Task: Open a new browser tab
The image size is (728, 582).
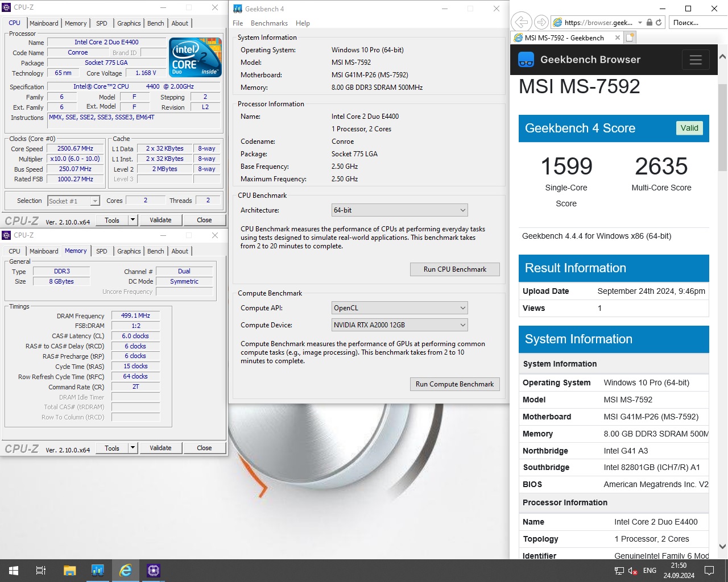Action: (630, 38)
